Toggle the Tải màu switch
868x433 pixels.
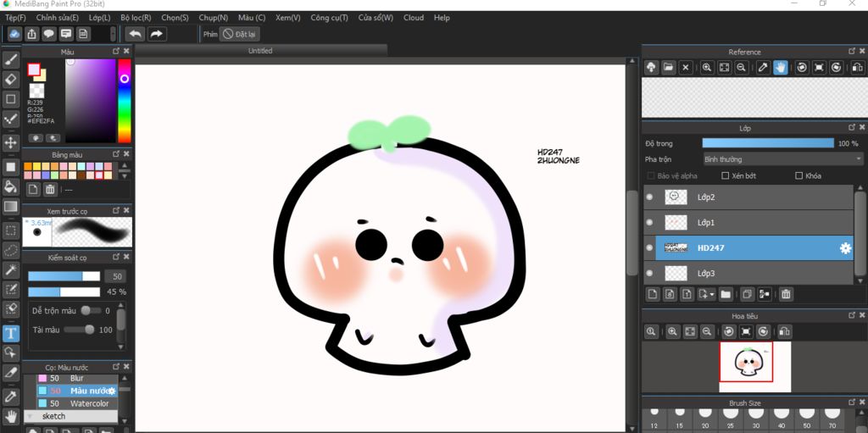[79, 330]
